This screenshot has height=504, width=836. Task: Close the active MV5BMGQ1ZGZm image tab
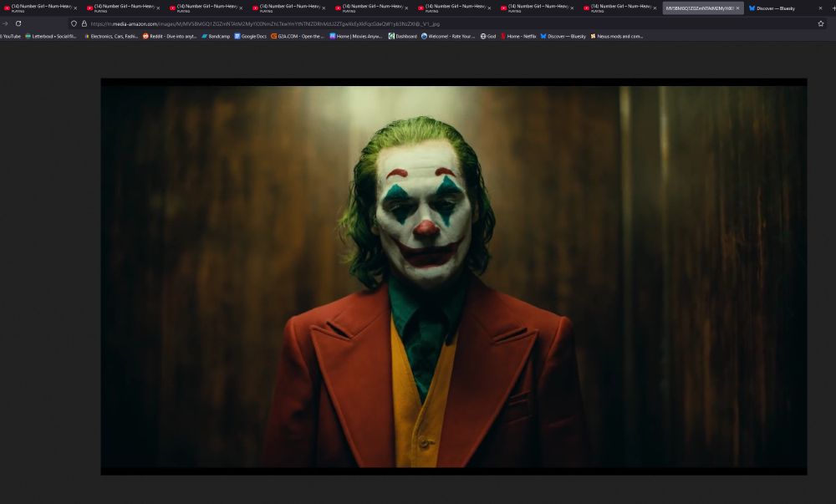(x=738, y=8)
